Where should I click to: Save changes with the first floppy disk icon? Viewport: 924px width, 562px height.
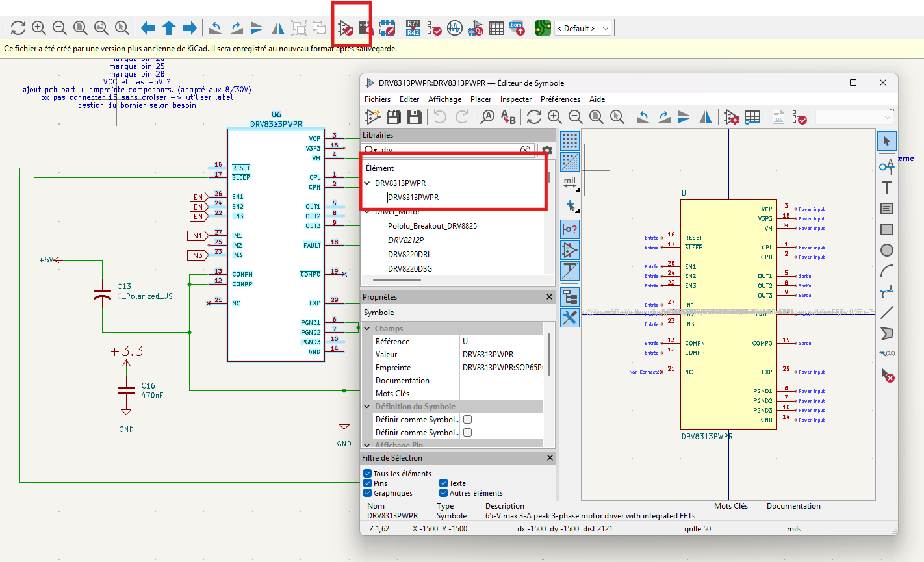(393, 117)
